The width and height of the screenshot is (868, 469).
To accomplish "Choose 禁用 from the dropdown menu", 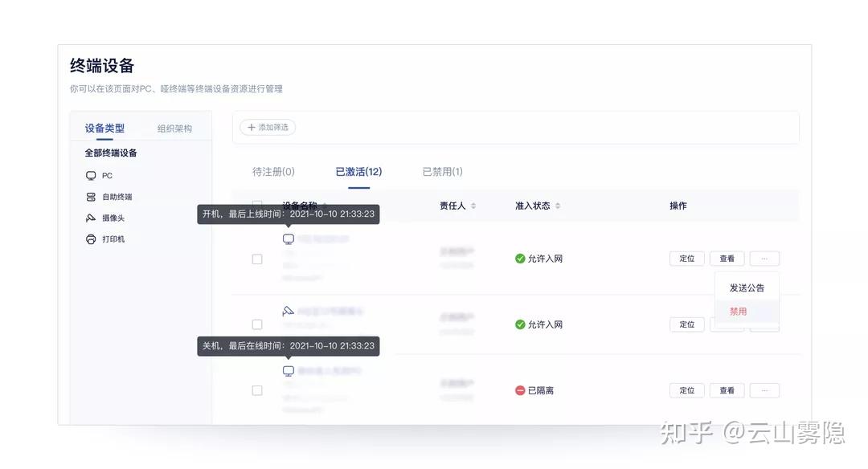I will 738,312.
